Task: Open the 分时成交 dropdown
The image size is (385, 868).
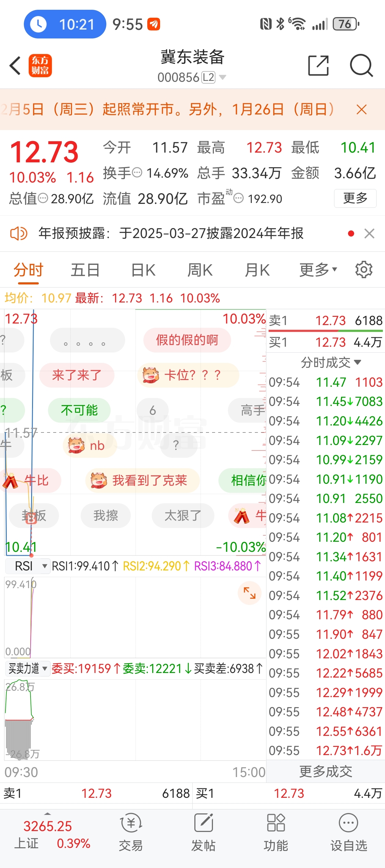Action: (331, 363)
